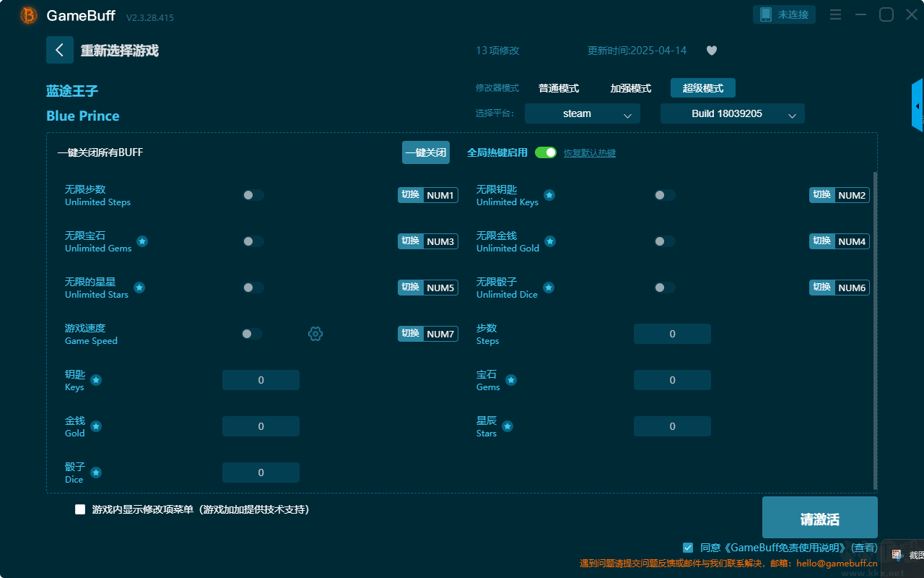Toggle Game Speed switch
924x578 pixels.
pos(252,334)
